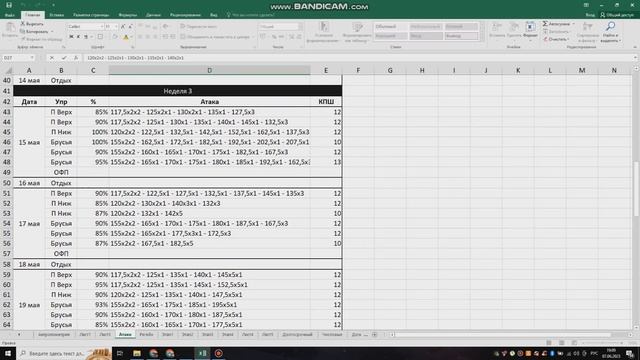Switch to the Данные ribbon tab
The height and width of the screenshot is (360, 640).
coord(153,15)
